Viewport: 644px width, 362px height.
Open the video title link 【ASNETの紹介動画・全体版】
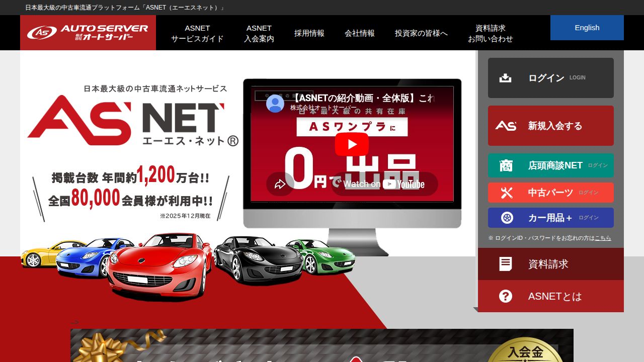coord(362,98)
